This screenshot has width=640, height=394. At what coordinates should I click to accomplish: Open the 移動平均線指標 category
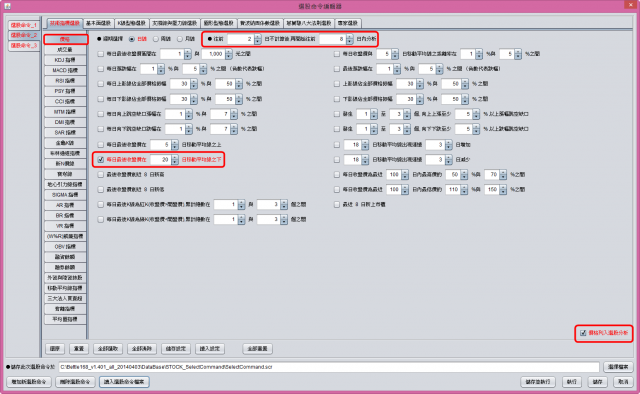point(65,288)
